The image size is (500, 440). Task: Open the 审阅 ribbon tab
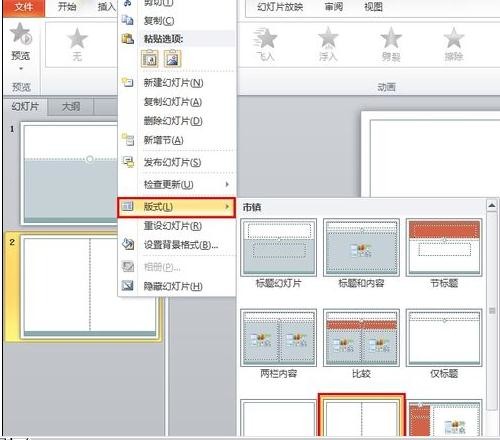pos(334,7)
